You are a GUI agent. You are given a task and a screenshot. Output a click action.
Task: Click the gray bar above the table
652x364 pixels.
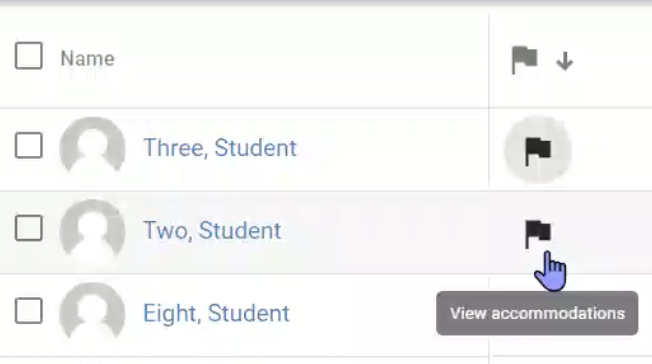pos(326,2)
